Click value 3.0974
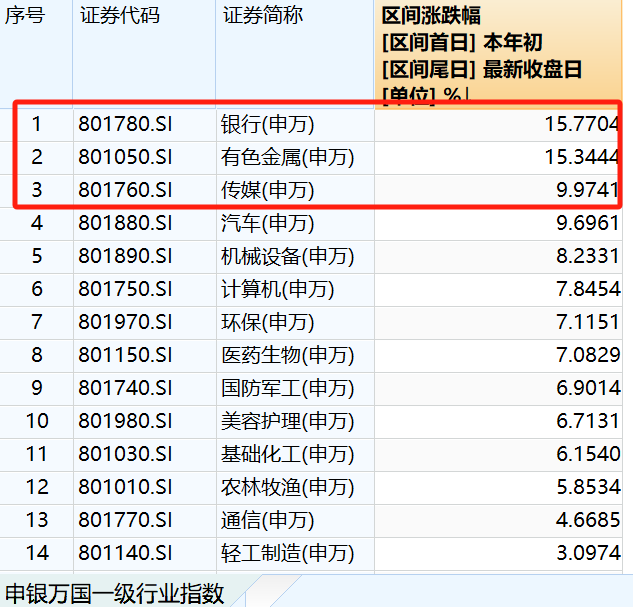Screen dimensions: 633x607 [588, 553]
